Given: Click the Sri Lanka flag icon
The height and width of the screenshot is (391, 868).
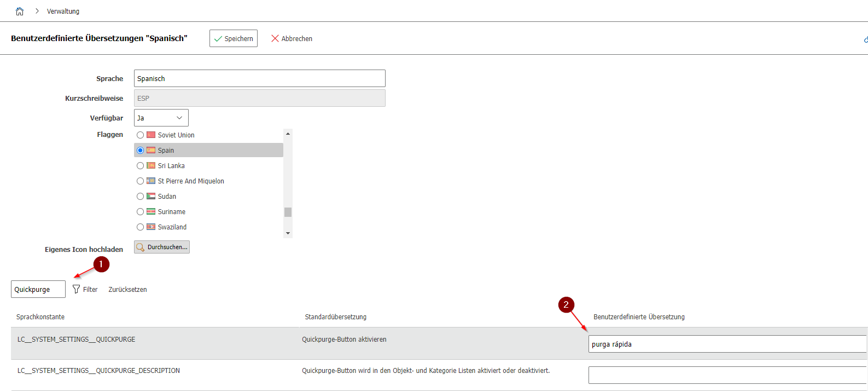Looking at the screenshot, I should coord(151,165).
